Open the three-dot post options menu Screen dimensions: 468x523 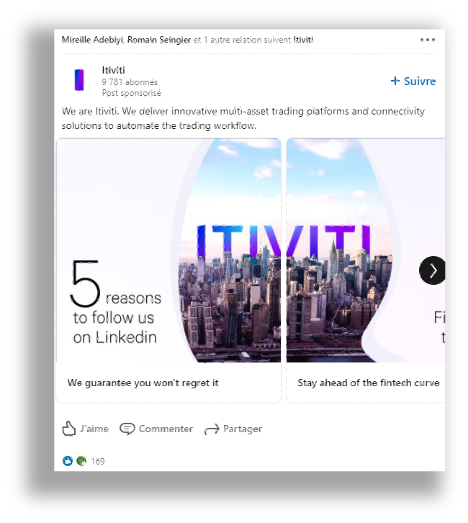click(x=427, y=40)
